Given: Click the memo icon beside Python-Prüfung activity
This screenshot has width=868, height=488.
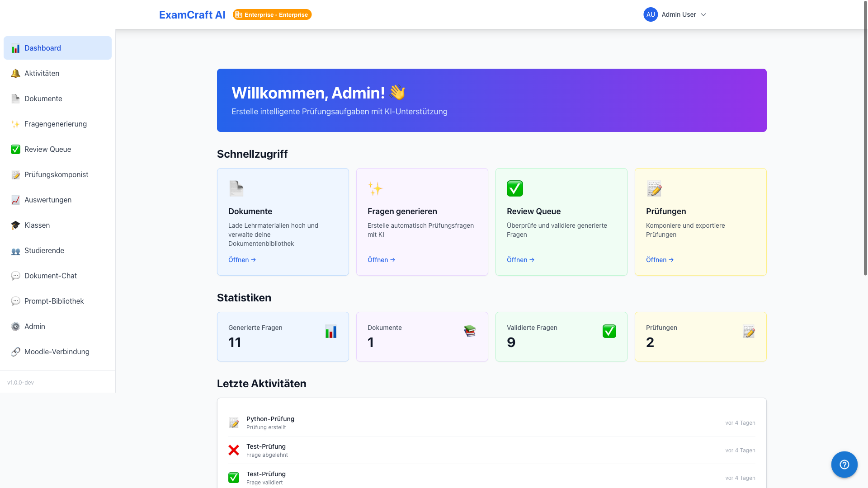Looking at the screenshot, I should [234, 422].
